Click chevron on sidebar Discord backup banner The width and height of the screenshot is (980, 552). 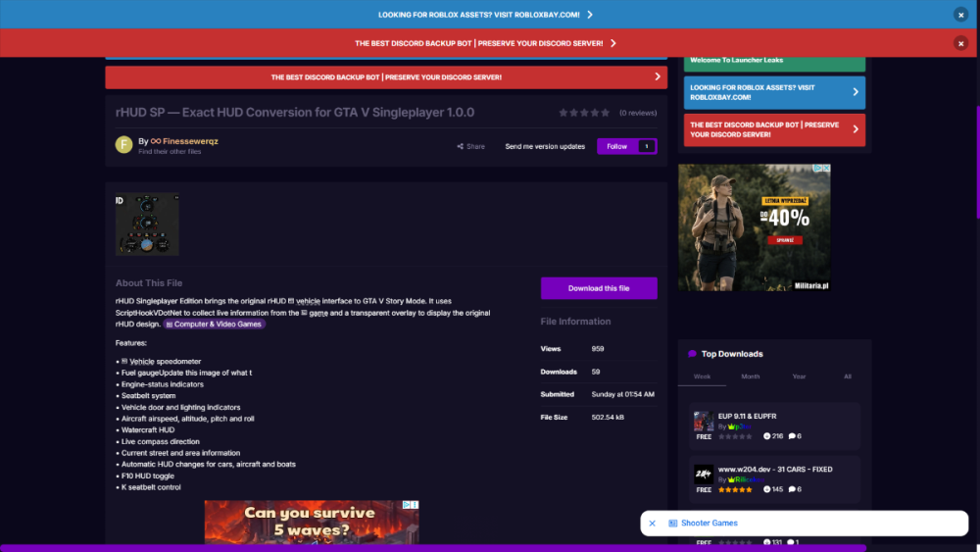tap(855, 129)
